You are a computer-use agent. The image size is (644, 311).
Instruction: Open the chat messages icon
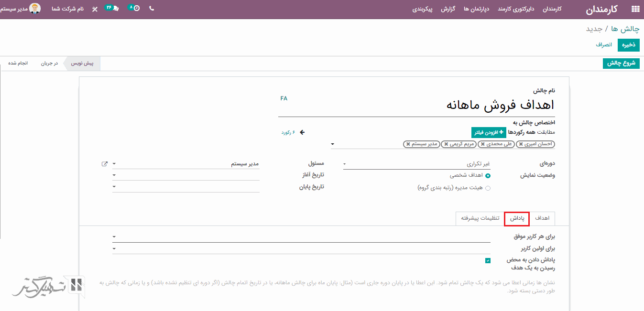(115, 9)
